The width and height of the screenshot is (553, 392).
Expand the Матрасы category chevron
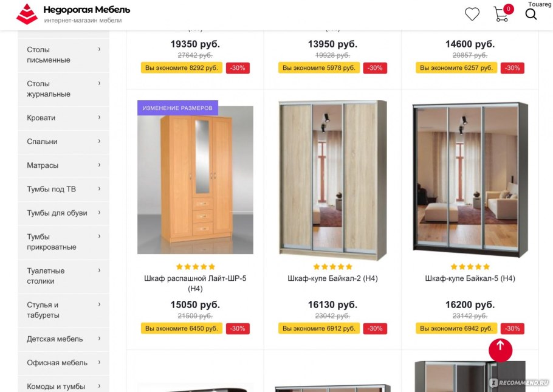click(99, 165)
